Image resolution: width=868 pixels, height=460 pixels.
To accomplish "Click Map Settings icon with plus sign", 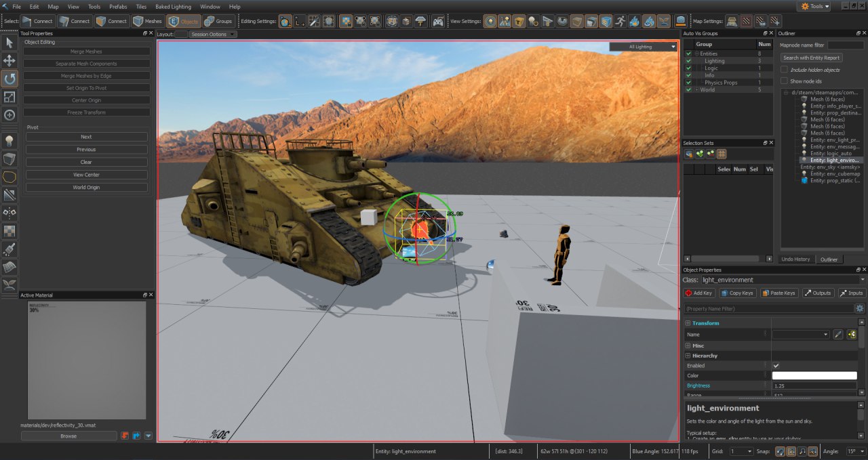I will (776, 21).
